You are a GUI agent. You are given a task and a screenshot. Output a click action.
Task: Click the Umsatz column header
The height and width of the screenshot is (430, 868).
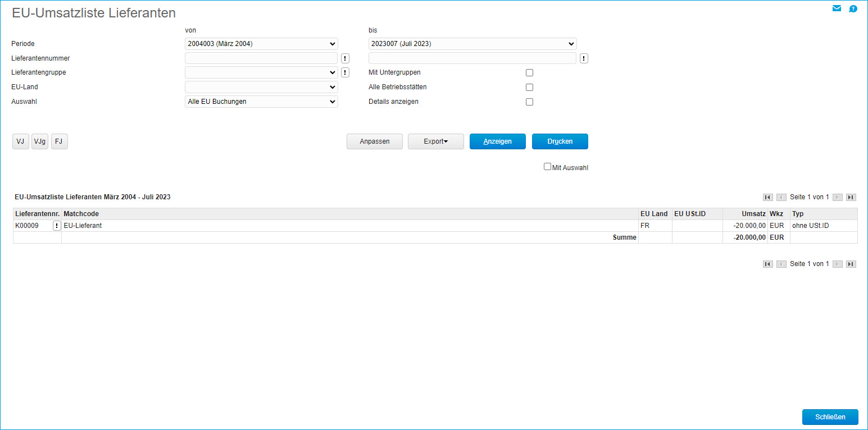[744, 214]
